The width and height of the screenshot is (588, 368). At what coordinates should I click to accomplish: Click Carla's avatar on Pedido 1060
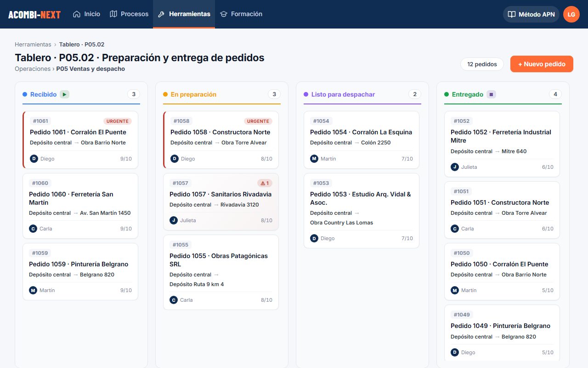tap(33, 229)
